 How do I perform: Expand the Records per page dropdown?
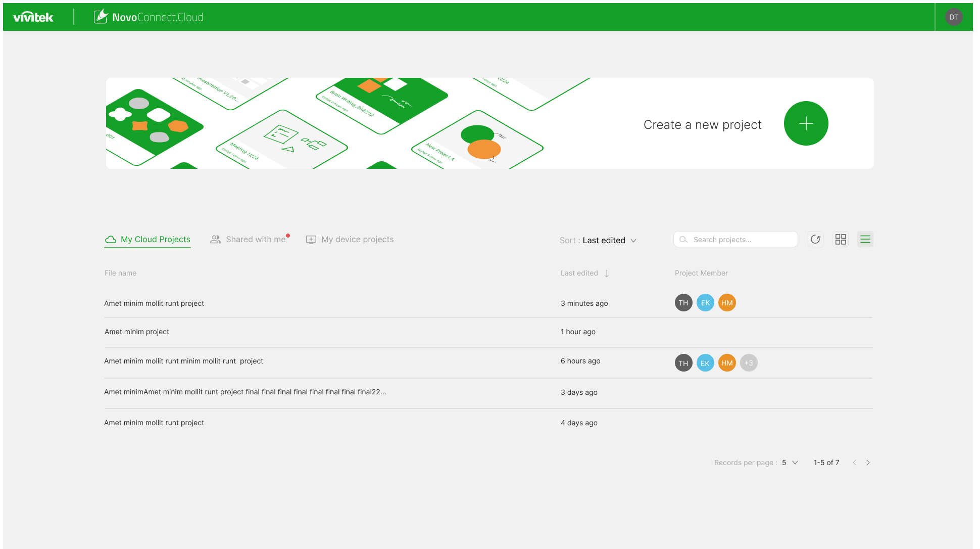(x=790, y=463)
